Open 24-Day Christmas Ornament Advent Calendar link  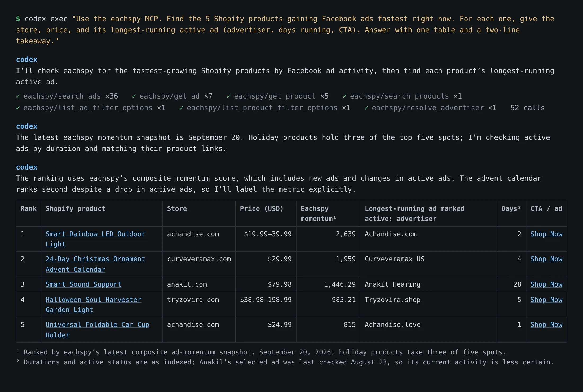95,264
